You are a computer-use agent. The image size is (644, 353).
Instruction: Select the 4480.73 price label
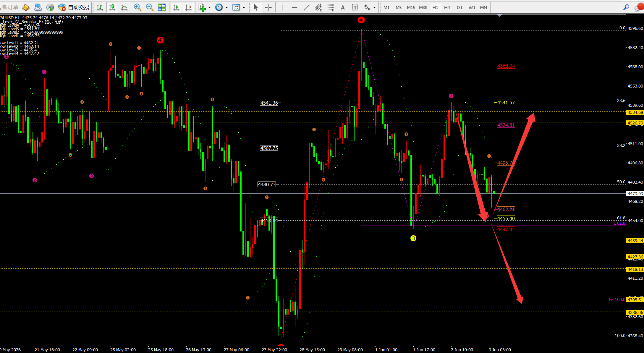267,184
